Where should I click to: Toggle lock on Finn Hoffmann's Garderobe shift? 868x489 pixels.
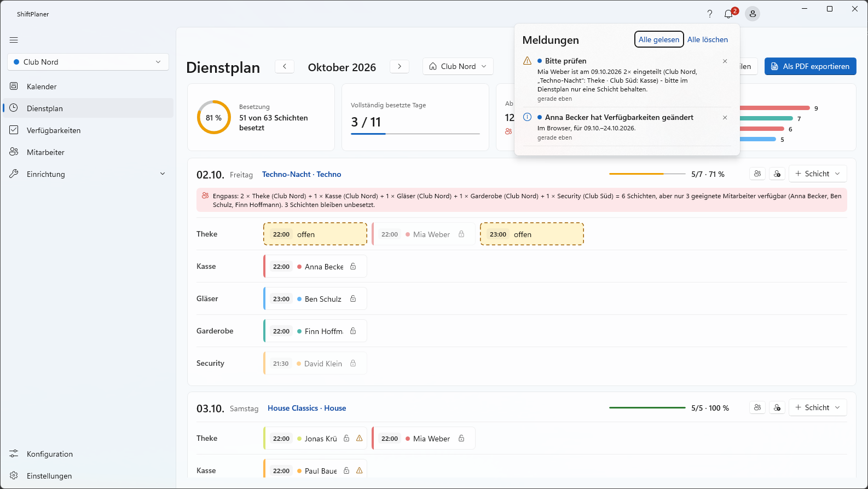pos(353,331)
